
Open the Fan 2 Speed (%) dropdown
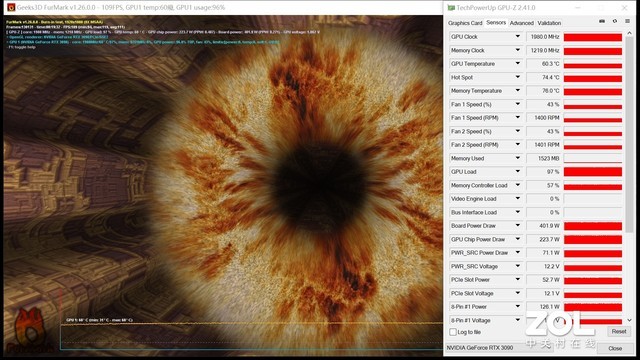tap(518, 131)
